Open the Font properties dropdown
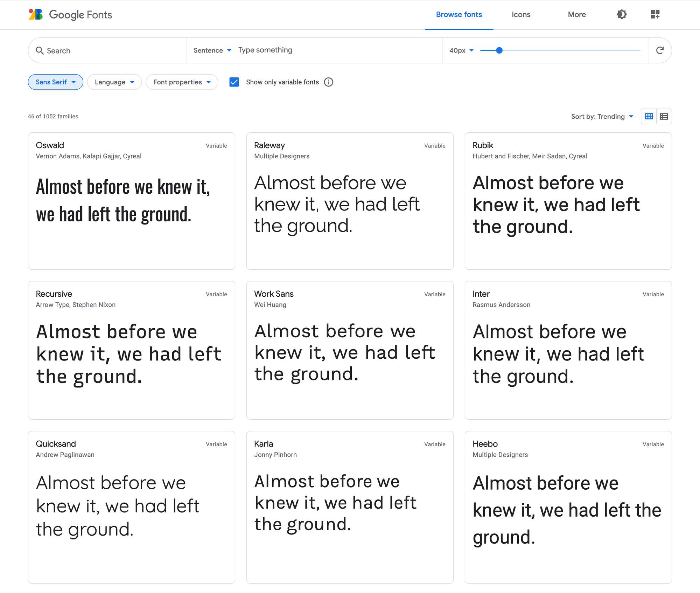700x593 pixels. point(182,82)
